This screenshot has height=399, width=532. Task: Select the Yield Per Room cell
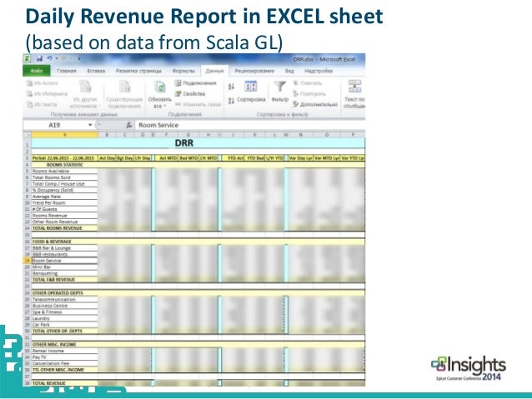pos(64,202)
